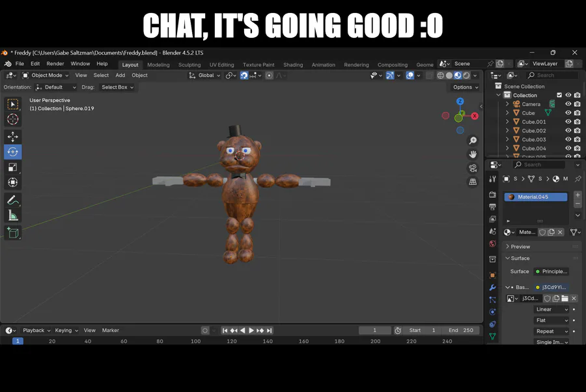Pick the Scale tool
586x392 pixels.
coord(13,167)
